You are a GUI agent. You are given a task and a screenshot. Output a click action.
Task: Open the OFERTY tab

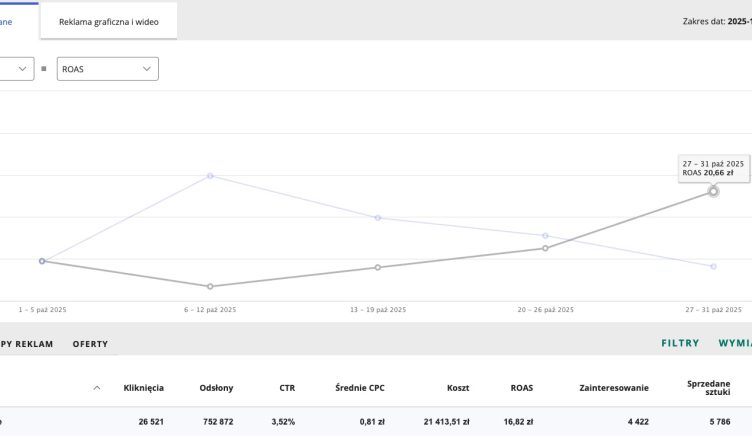[90, 344]
